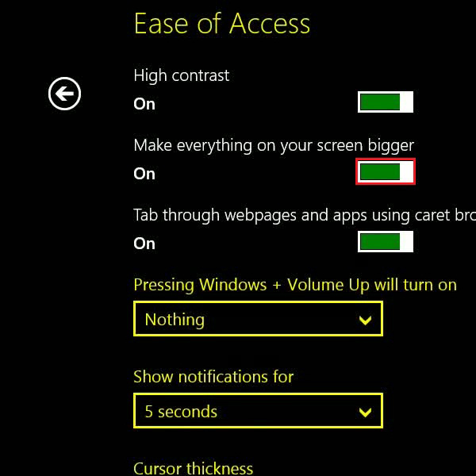Open the Show notifications for dropdown
Screen dimensions: 476x476
(x=258, y=411)
